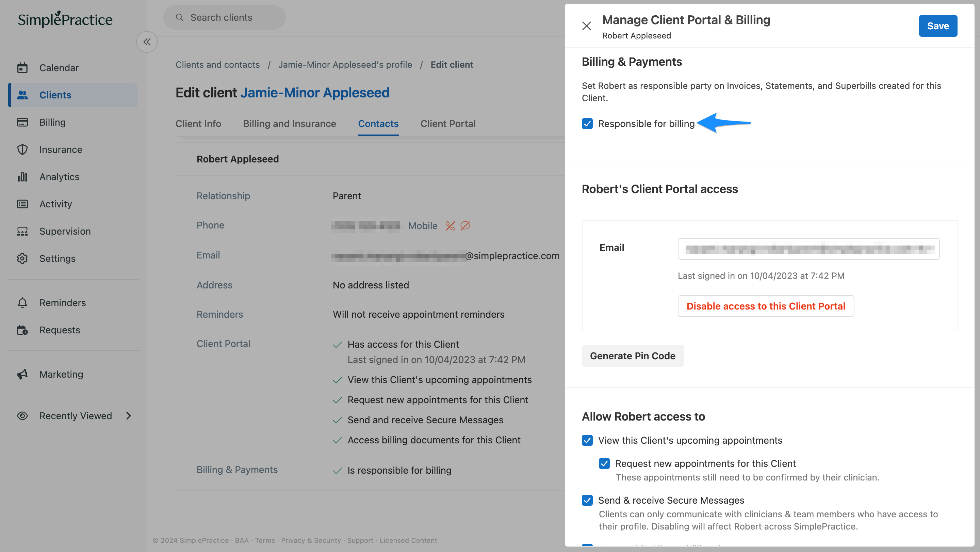Click 'No address listed' text
980x552 pixels.
point(371,285)
